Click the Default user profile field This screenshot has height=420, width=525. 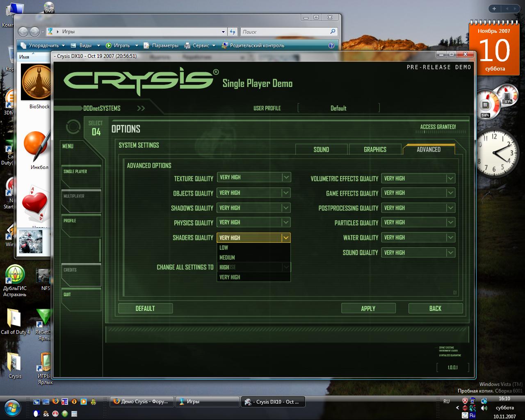pos(338,108)
